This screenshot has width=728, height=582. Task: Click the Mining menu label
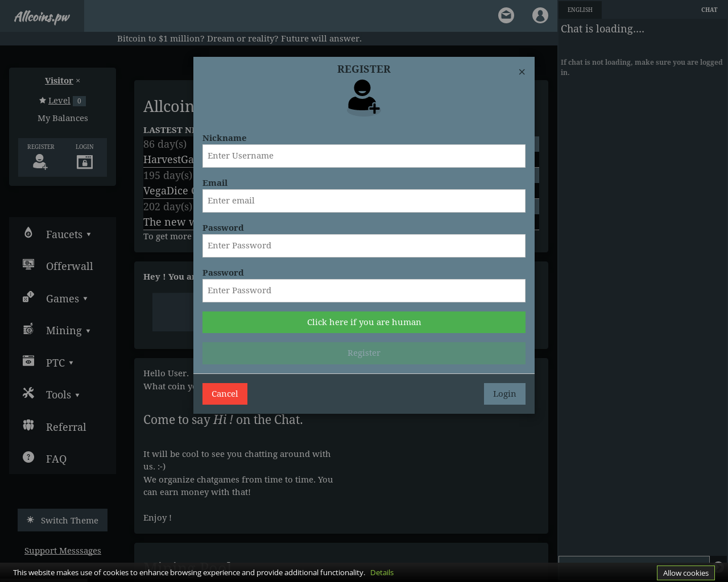pos(64,331)
